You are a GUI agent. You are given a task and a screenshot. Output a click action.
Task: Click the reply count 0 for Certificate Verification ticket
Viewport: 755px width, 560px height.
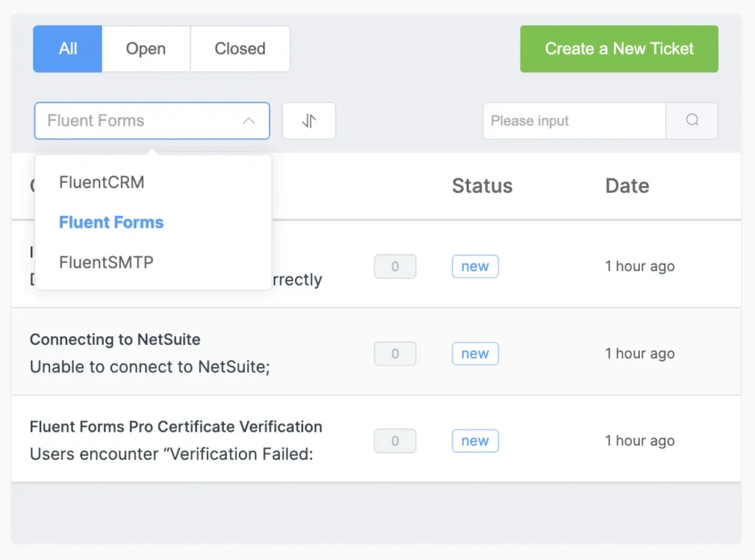(395, 441)
